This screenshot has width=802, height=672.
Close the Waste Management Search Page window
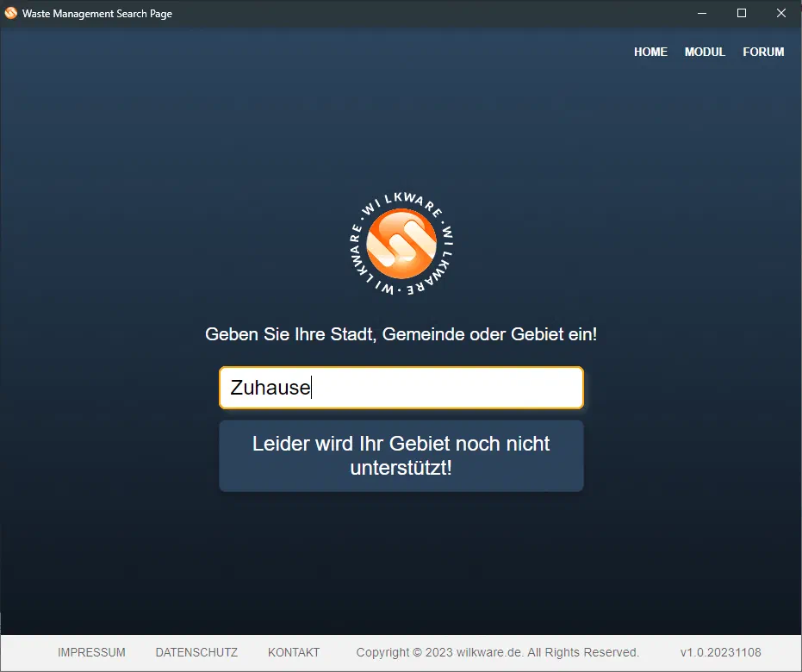point(781,13)
